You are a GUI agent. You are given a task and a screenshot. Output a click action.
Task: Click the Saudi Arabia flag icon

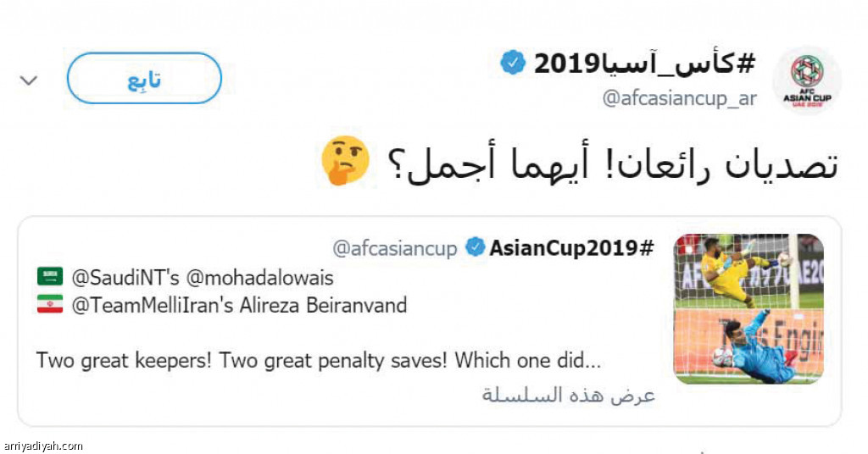click(49, 277)
